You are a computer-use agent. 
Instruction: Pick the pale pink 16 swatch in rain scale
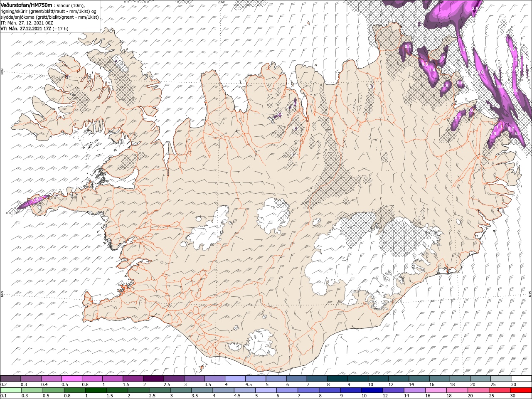coord(435,390)
